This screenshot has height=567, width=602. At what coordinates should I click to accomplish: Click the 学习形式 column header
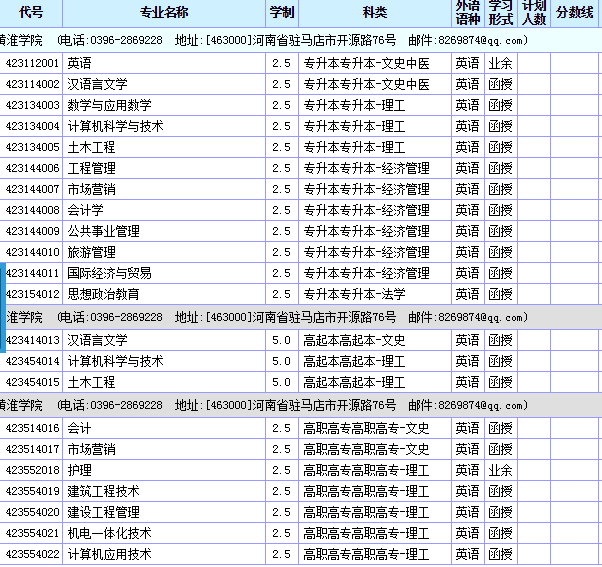coord(501,13)
